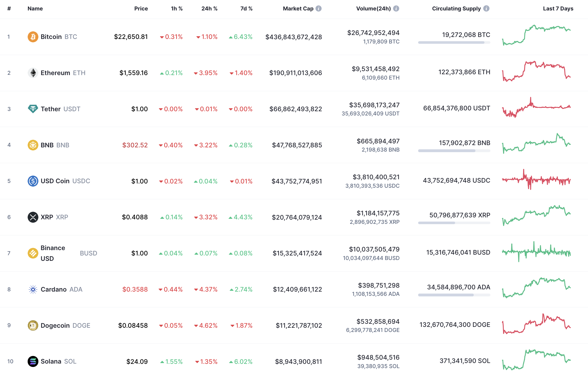This screenshot has width=588, height=376.
Task: Click the XRP coin logo
Action: click(x=33, y=217)
